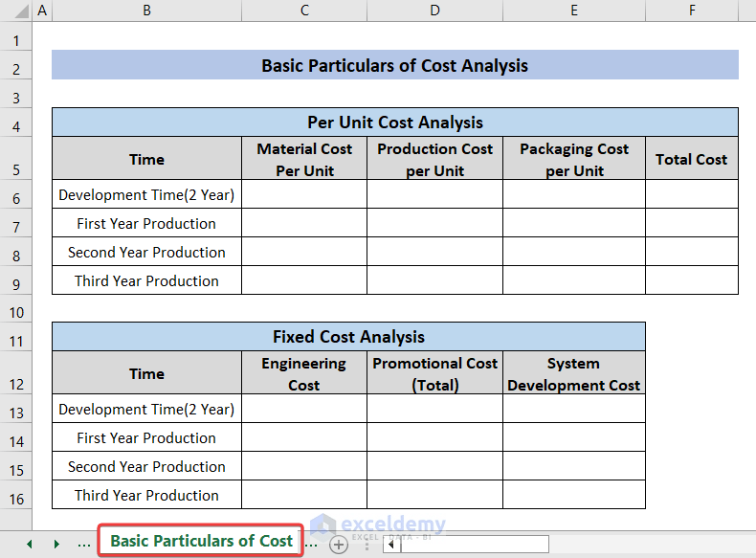Click the Fixed Cost Analysis heading

point(348,337)
